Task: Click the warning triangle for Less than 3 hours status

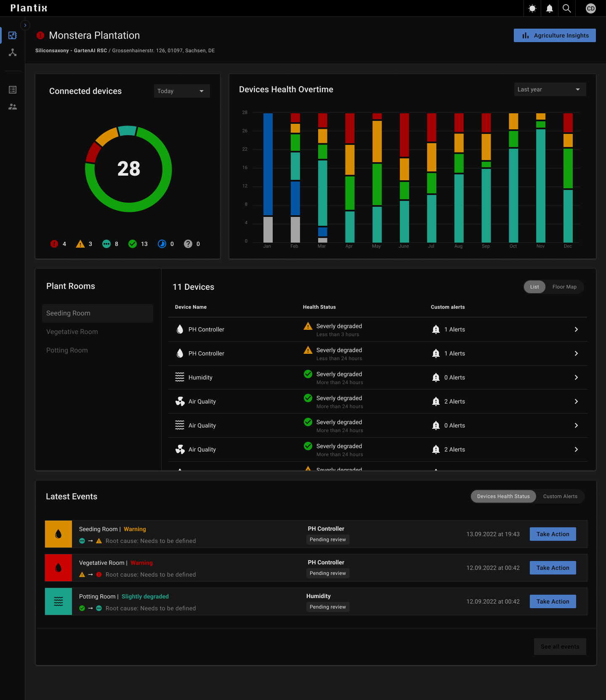Action: point(308,326)
